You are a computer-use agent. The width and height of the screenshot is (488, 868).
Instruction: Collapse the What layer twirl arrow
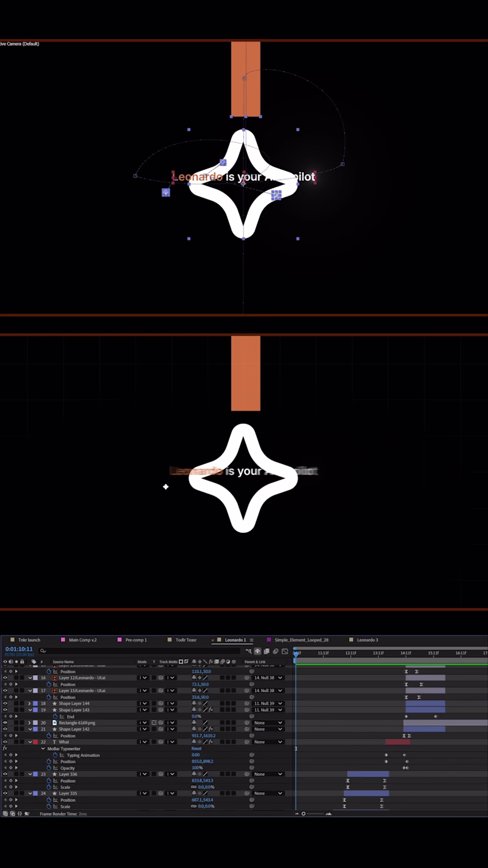coord(30,742)
